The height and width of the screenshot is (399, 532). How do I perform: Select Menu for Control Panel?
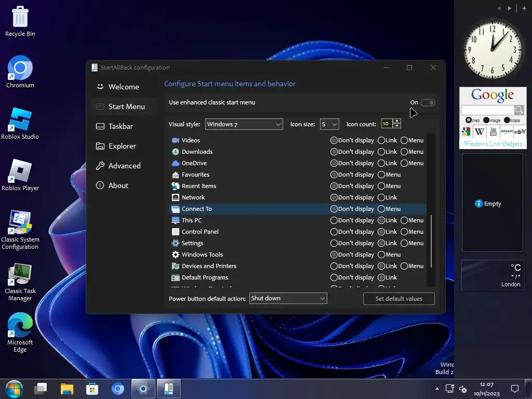click(x=404, y=232)
